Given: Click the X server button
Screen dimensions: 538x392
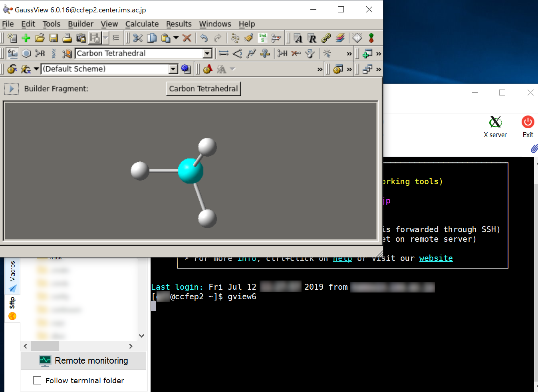Looking at the screenshot, I should (x=495, y=127).
